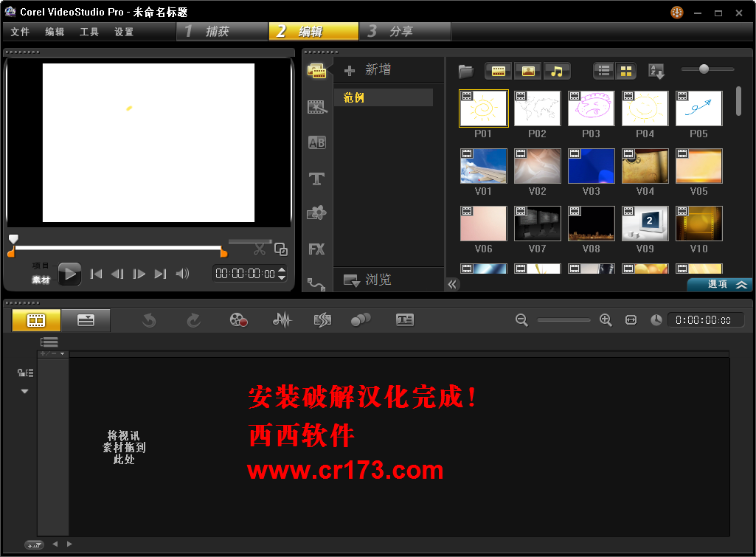Click the Record/Capture option icon
The image size is (756, 557).
click(238, 319)
